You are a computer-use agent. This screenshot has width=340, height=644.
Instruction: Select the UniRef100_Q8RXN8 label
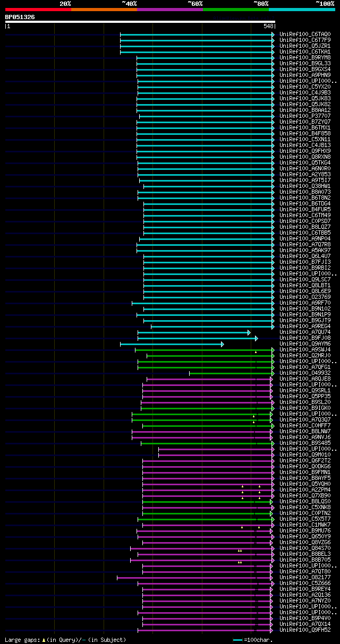point(305,157)
